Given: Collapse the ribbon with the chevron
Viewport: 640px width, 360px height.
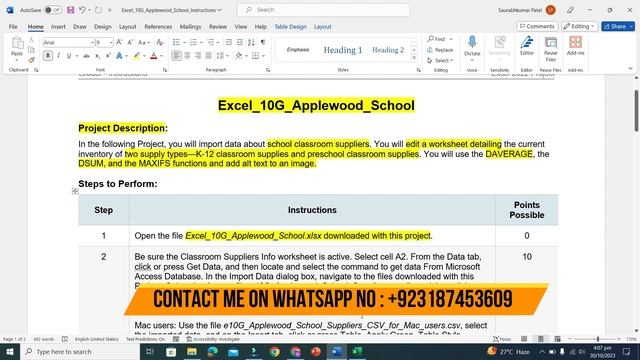Looking at the screenshot, I should click(x=630, y=69).
